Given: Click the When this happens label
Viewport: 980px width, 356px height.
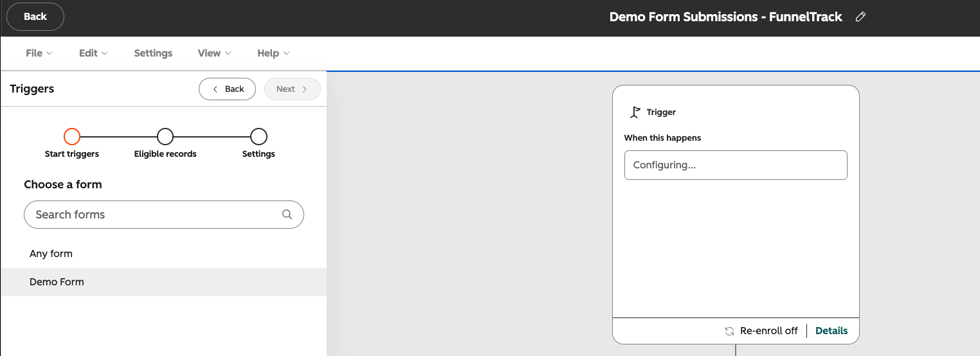Looking at the screenshot, I should pos(662,138).
